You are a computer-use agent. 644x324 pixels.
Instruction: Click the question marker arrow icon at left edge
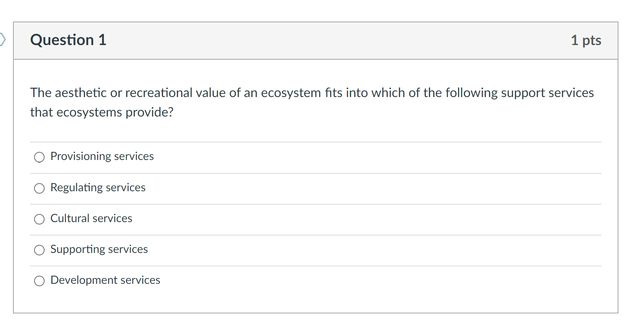(x=3, y=39)
